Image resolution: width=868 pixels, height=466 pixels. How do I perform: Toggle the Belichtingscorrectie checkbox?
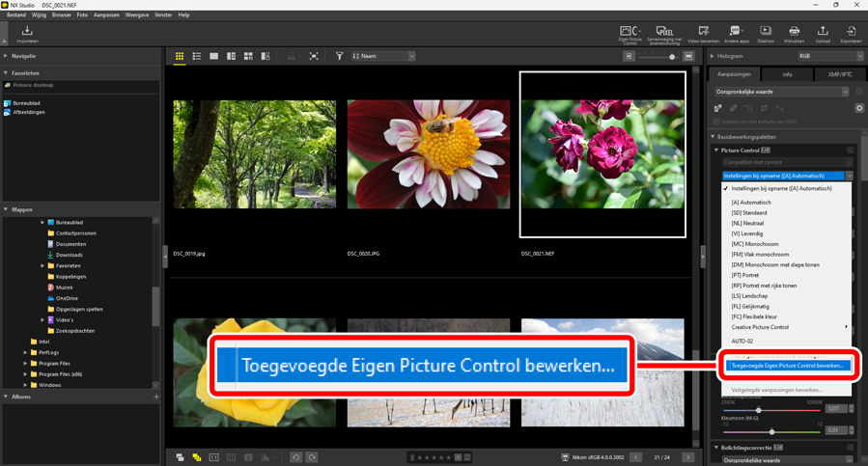pyautogui.click(x=851, y=448)
